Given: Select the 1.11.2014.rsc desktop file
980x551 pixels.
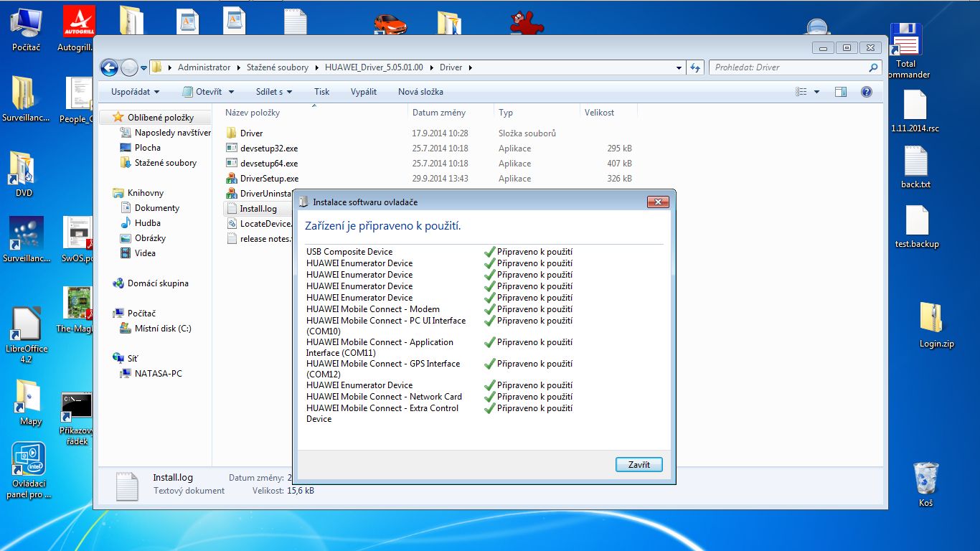Looking at the screenshot, I should click(915, 111).
